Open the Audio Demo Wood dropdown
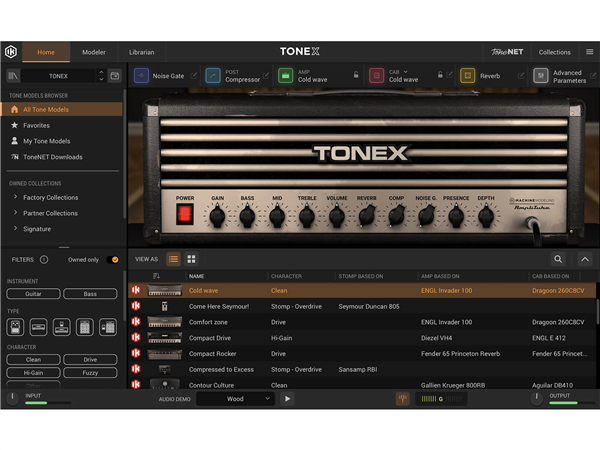This screenshot has width=600, height=450. coord(235,398)
